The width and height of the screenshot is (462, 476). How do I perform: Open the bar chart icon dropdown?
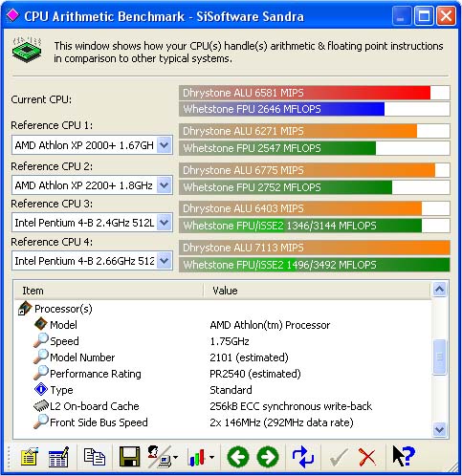[212, 458]
